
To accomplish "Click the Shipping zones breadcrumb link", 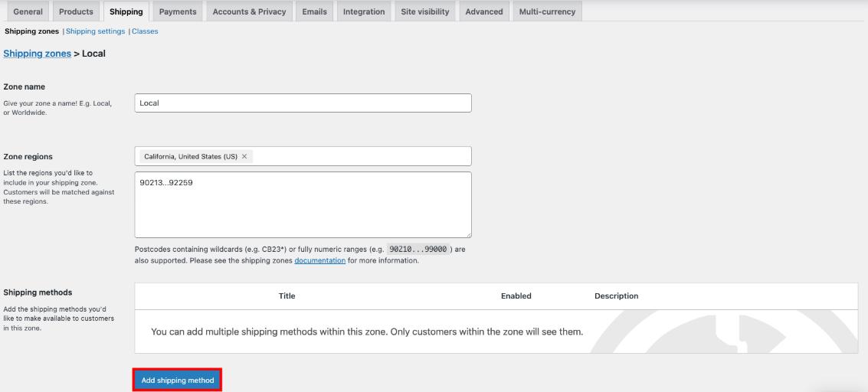I will point(37,54).
